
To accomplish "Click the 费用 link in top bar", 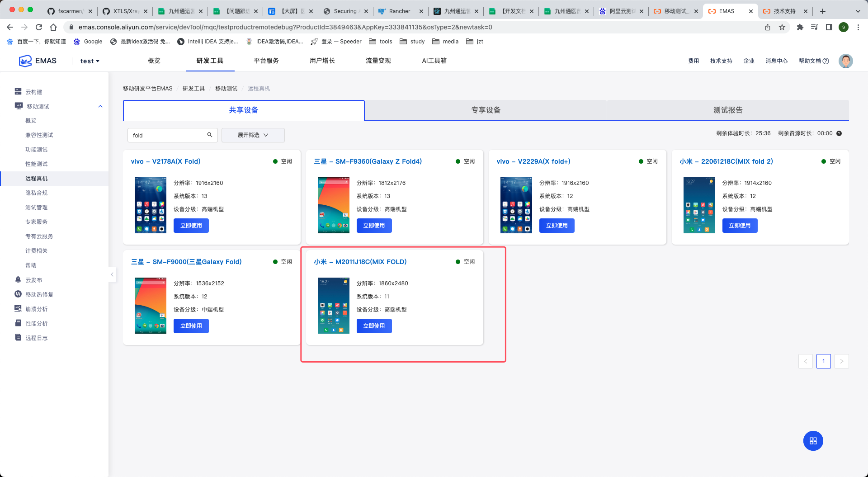I will click(693, 61).
